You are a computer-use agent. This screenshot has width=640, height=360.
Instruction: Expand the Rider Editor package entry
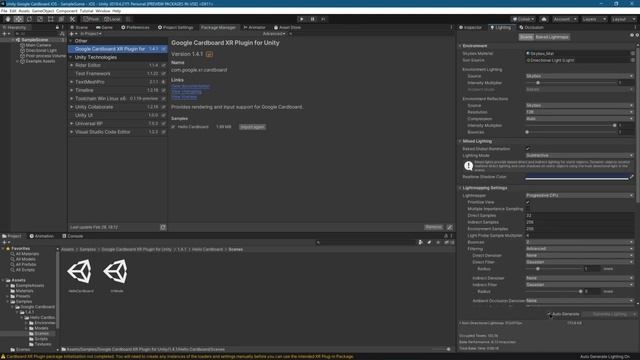71,65
